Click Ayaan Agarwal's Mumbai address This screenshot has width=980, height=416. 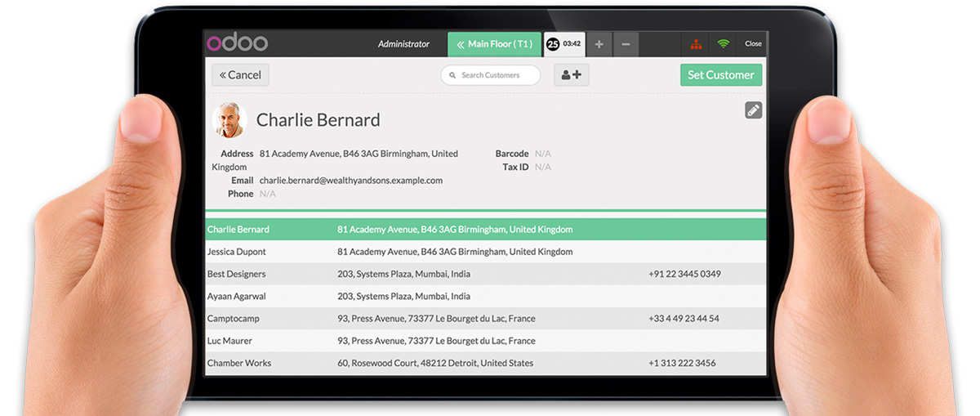(x=403, y=296)
